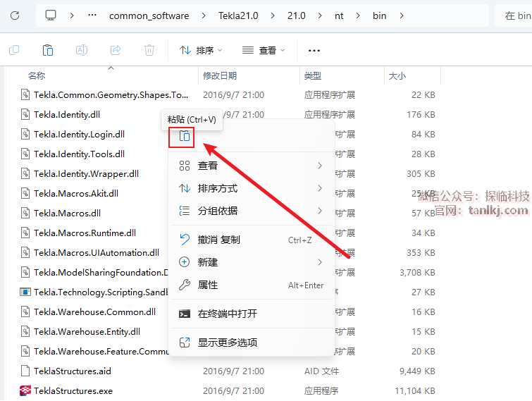Image resolution: width=532 pixels, height=401 pixels.
Task: Expand chevron after common_software in breadcrumb
Action: coord(204,16)
